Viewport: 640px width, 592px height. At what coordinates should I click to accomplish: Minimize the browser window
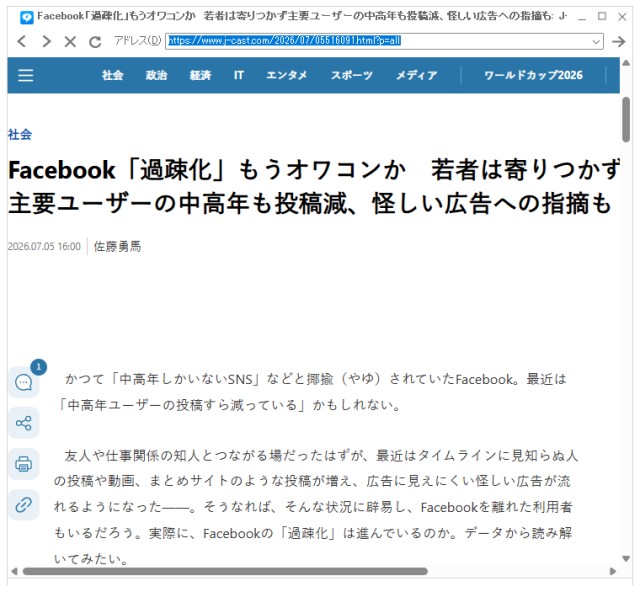[582, 17]
